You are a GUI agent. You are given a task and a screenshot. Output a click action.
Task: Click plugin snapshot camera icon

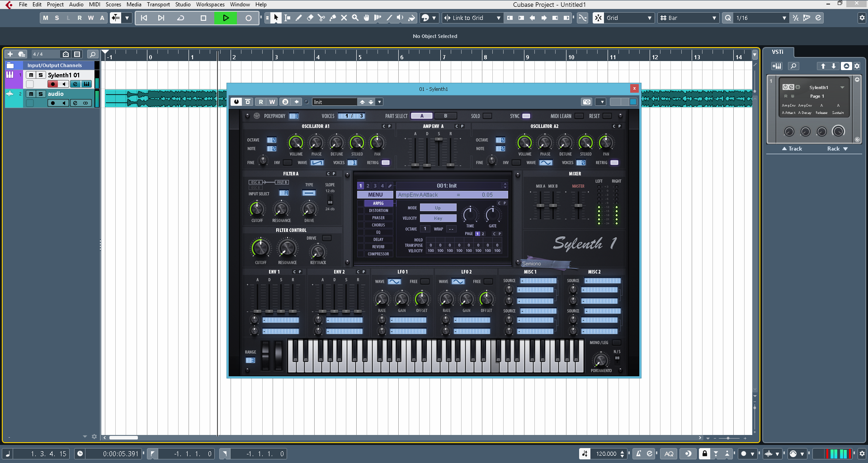[x=587, y=102]
